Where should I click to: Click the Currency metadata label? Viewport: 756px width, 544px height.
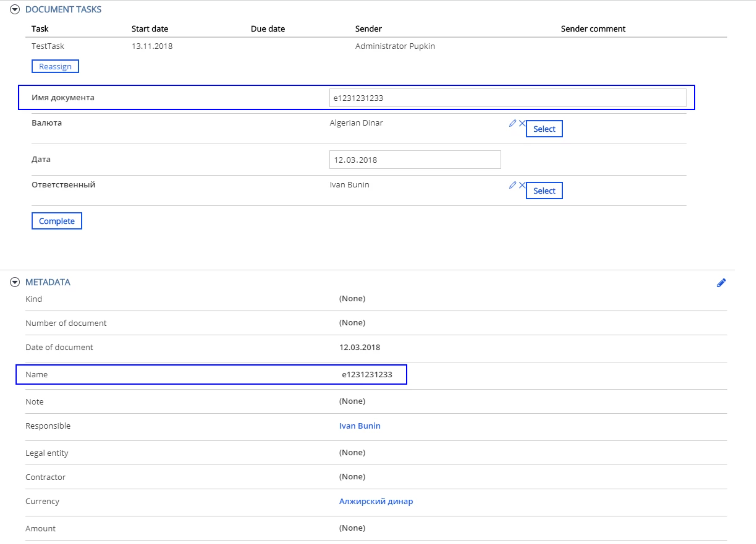coord(42,501)
